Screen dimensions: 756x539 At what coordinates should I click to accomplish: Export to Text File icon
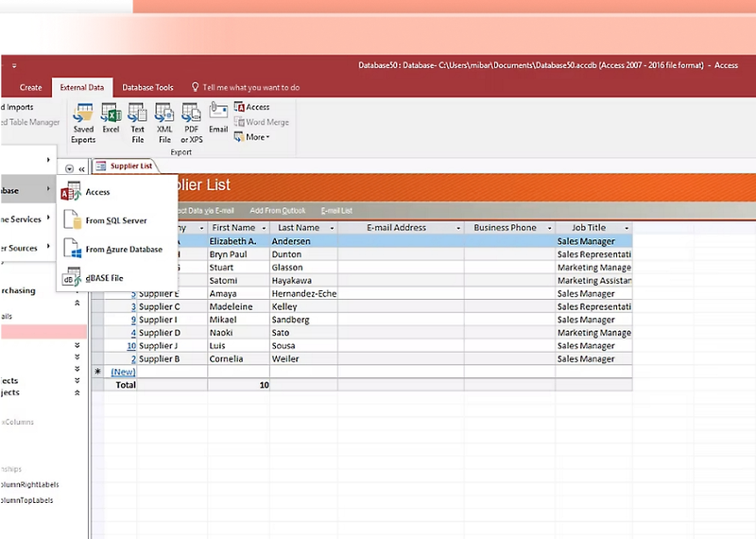pyautogui.click(x=137, y=124)
